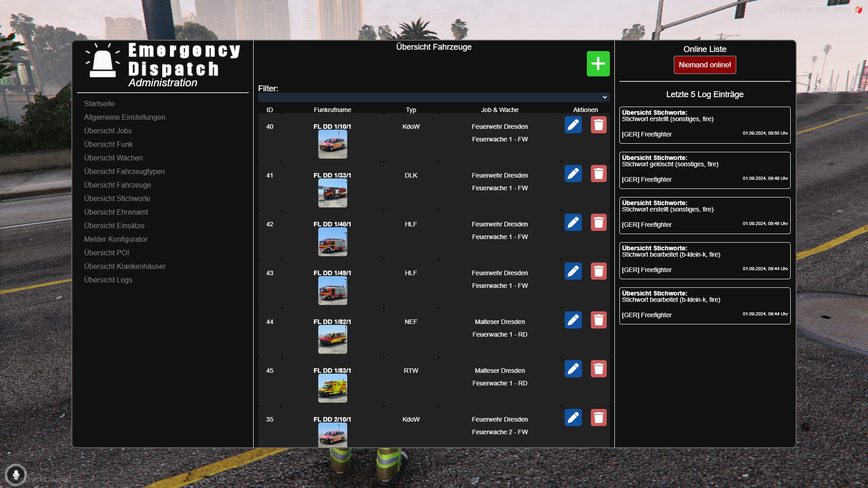Screen dimensions: 868x488
Task: Click the FL DD 1/83/1 ambulance thumbnail
Action: (332, 388)
